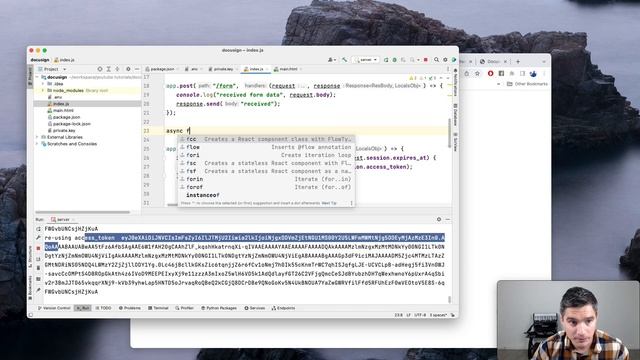Viewport: 640px width, 360px height.
Task: Expand Scratches and Consoles node
Action: [38, 144]
